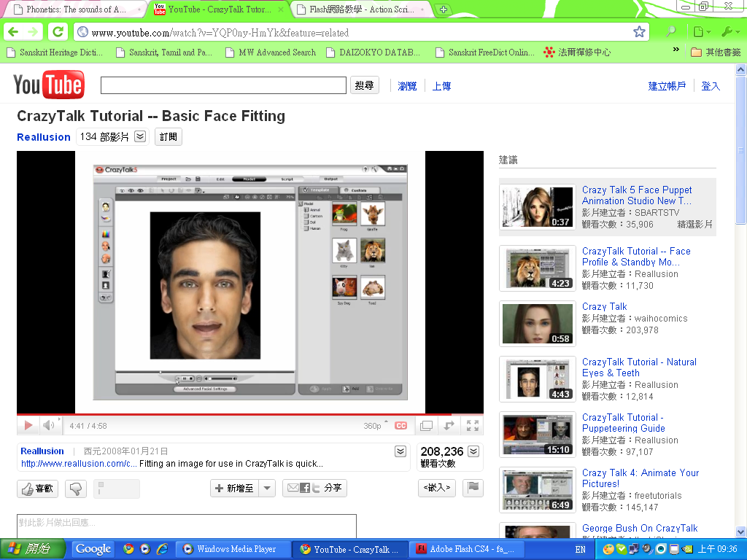Open dropdown arrow beside the add-to button
The height and width of the screenshot is (560, 747).
point(267,489)
